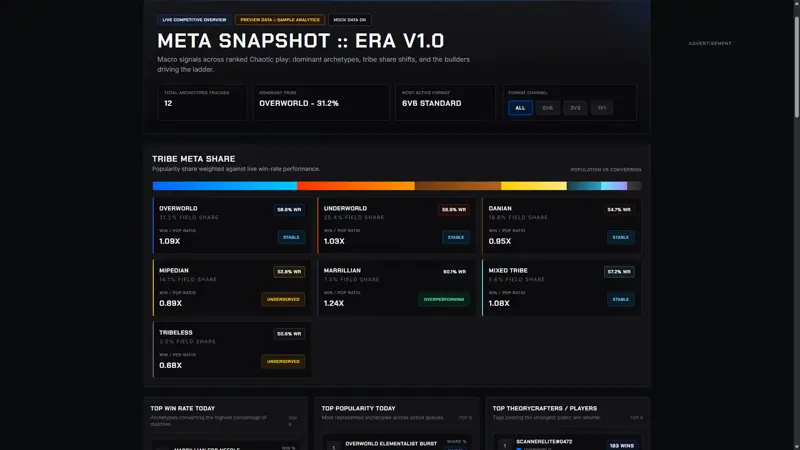
Task: Click the 58.9% WR badge on Underworld
Action: coord(454,210)
